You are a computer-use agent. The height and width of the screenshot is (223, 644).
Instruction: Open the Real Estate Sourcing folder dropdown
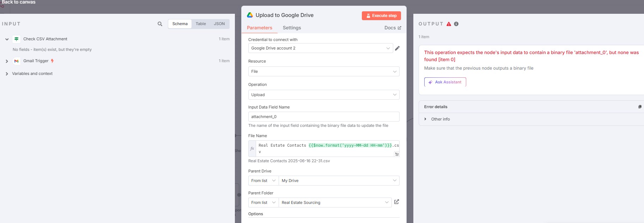(x=335, y=203)
